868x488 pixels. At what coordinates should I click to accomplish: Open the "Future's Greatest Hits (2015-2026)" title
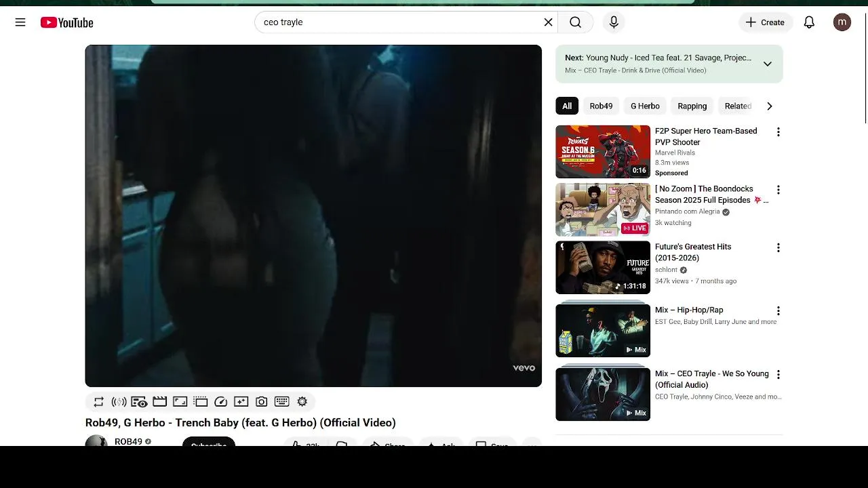693,252
